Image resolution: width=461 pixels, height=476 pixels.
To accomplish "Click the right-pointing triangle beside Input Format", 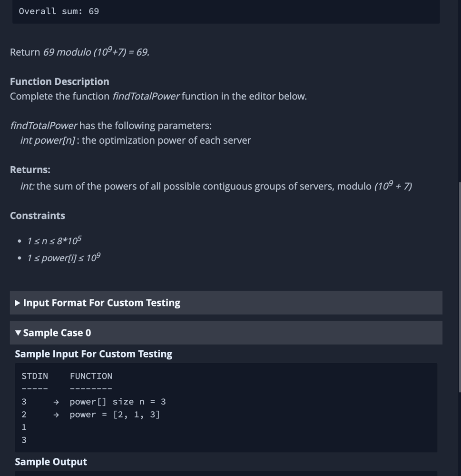I will click(18, 303).
